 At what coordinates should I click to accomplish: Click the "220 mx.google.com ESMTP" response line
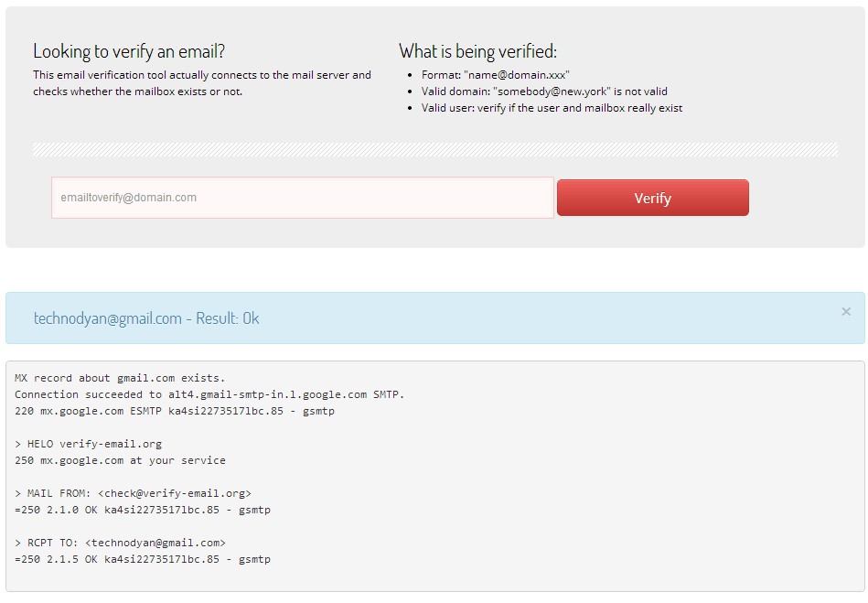tap(175, 411)
